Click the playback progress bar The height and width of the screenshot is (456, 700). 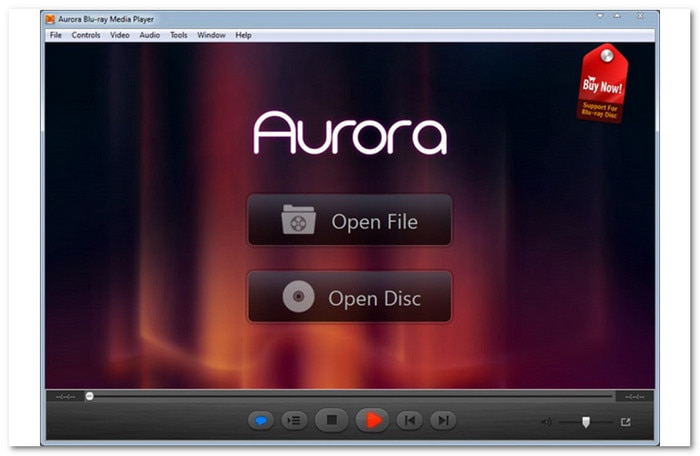350,396
